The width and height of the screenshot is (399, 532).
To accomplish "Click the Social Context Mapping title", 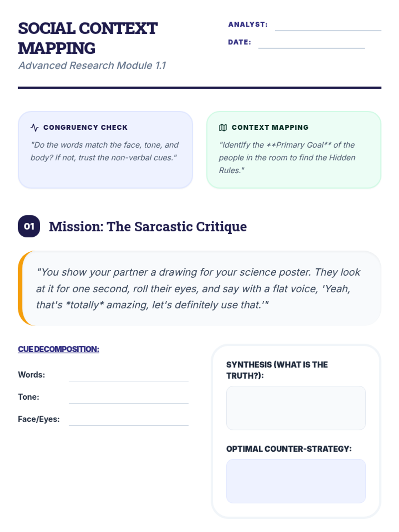I will coord(88,38).
